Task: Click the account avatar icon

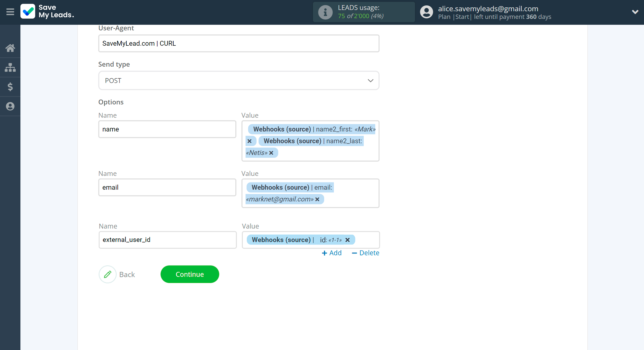Action: tap(427, 12)
